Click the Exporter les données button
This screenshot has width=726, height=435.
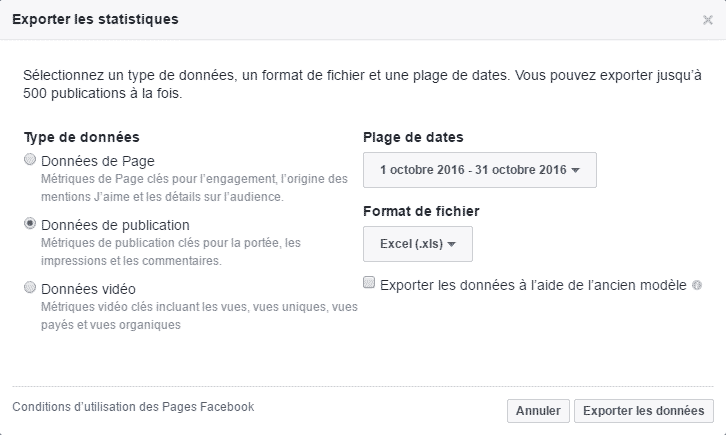coord(645,411)
